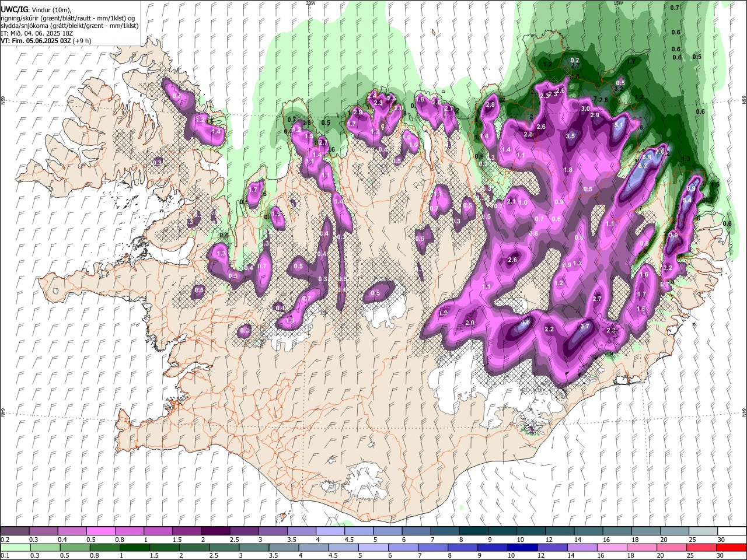
Task: Click the '3.9' precipitation value on map
Action: point(673,235)
